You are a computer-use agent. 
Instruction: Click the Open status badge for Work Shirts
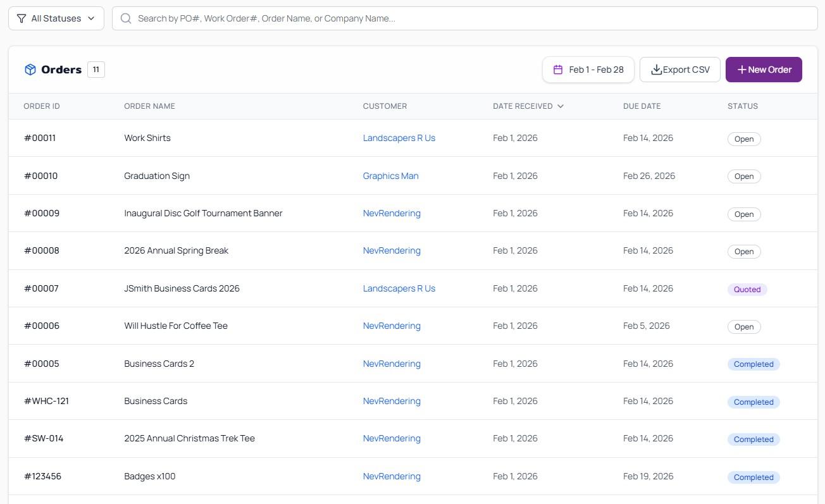pyautogui.click(x=743, y=138)
